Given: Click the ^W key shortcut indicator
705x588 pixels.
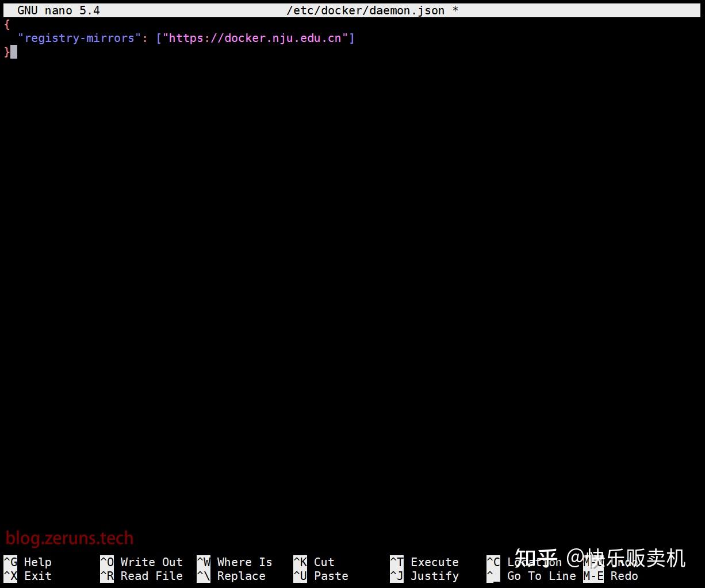Looking at the screenshot, I should (202, 562).
